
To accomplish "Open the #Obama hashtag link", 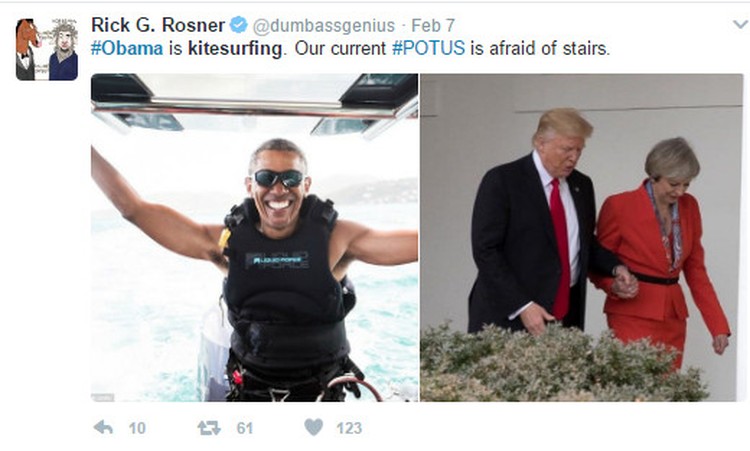I will [127, 48].
